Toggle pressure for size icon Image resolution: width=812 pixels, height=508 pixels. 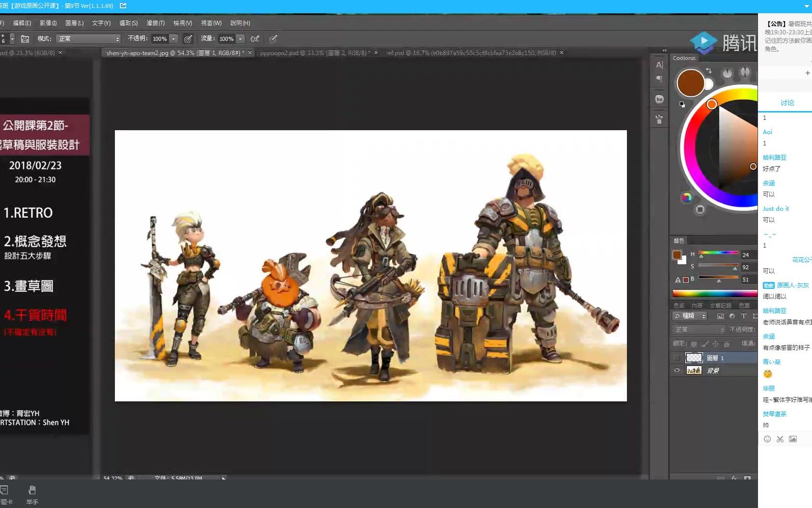point(273,39)
